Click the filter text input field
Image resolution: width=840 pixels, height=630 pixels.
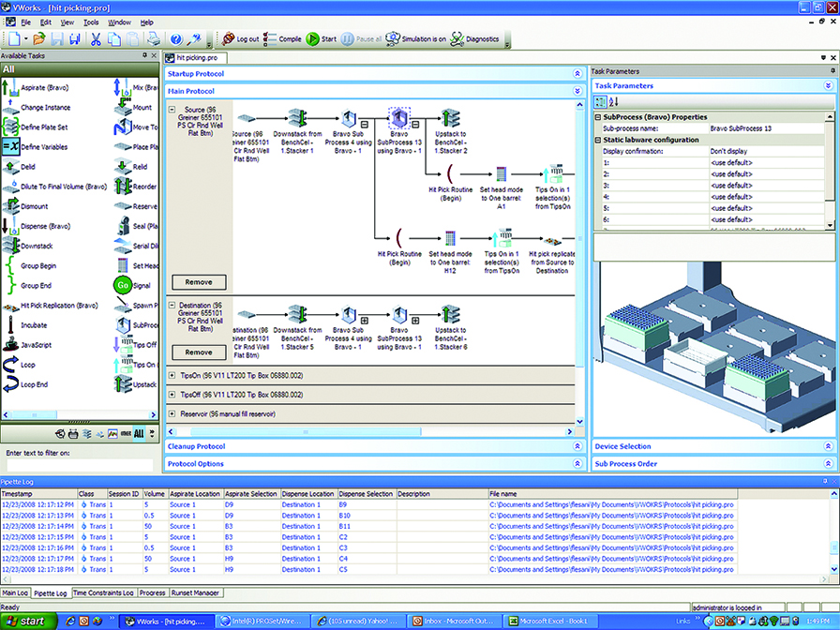[x=80, y=465]
